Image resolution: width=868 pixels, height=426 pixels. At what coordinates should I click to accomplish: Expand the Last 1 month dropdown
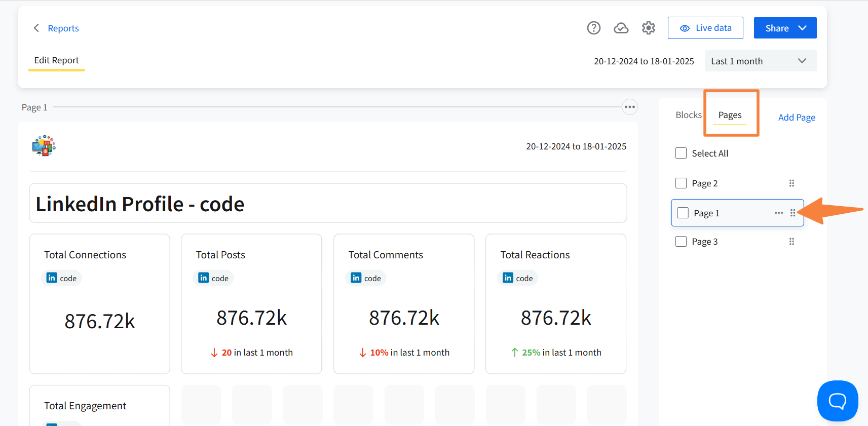(x=760, y=61)
